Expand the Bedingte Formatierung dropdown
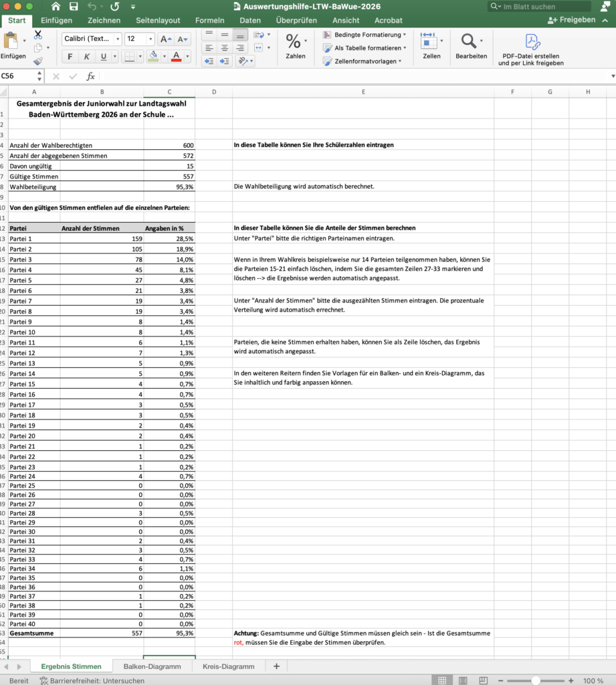The height and width of the screenshot is (685, 616). pyautogui.click(x=365, y=35)
